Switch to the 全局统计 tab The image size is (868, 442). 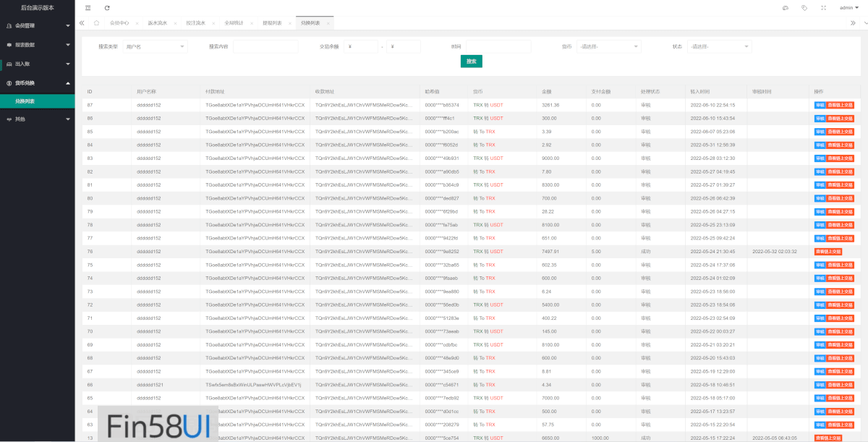pyautogui.click(x=233, y=23)
